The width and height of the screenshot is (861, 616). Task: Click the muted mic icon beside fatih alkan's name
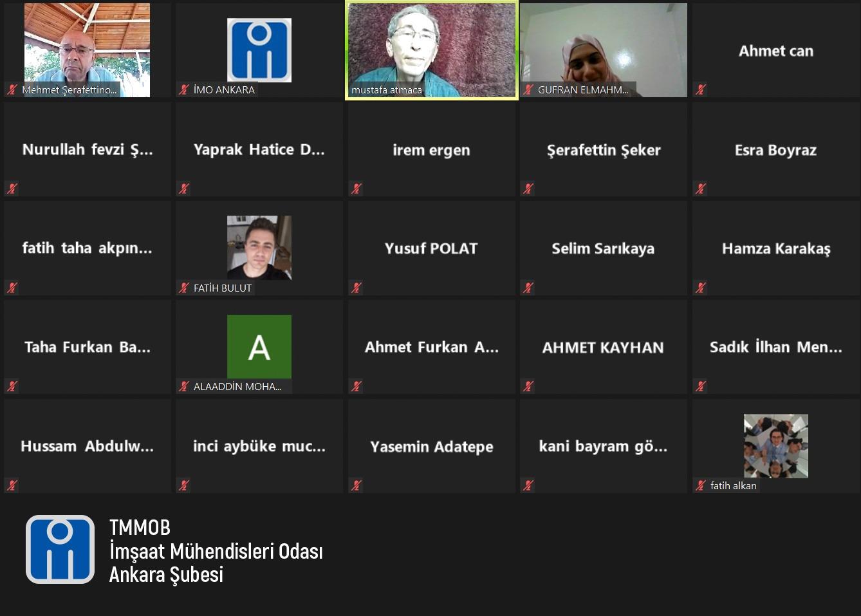701,485
